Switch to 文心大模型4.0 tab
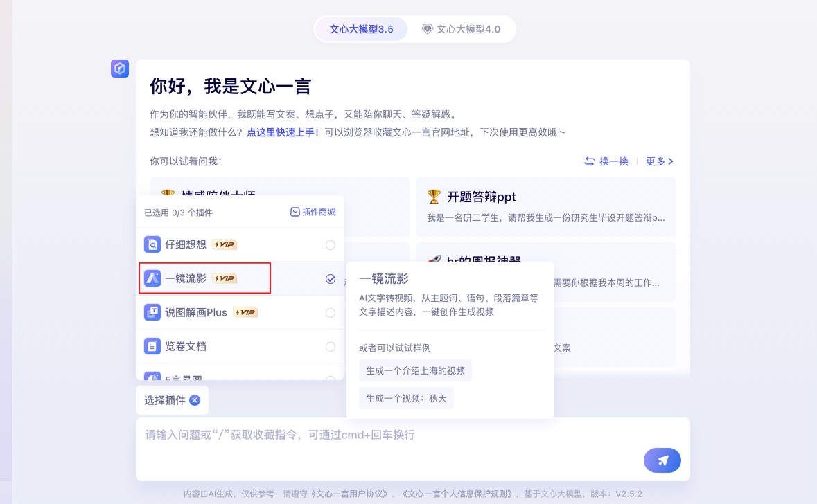The image size is (817, 504). coord(462,29)
